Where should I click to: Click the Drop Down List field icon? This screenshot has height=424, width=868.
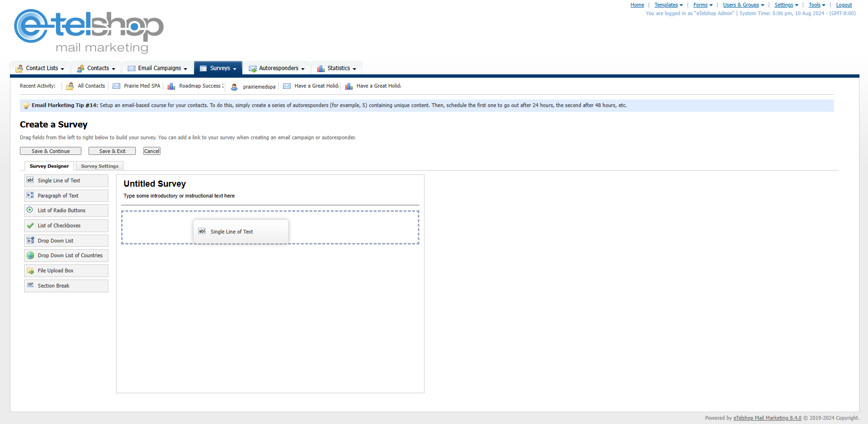30,241
